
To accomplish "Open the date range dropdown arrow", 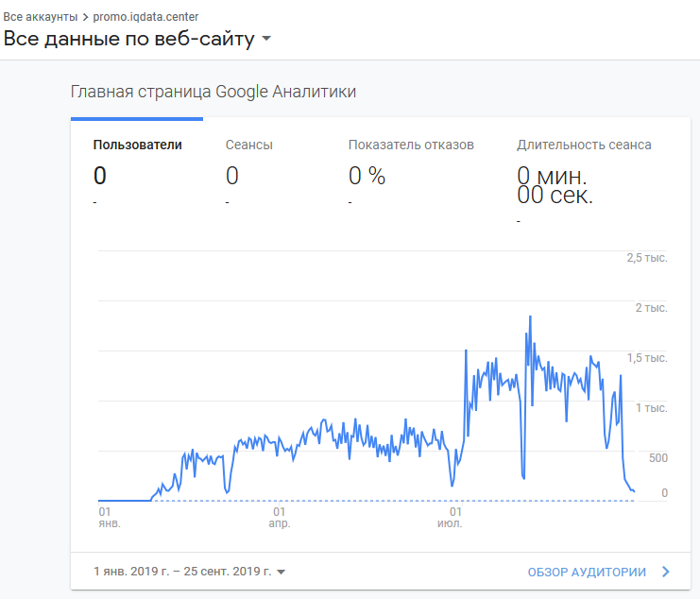I will 281,573.
